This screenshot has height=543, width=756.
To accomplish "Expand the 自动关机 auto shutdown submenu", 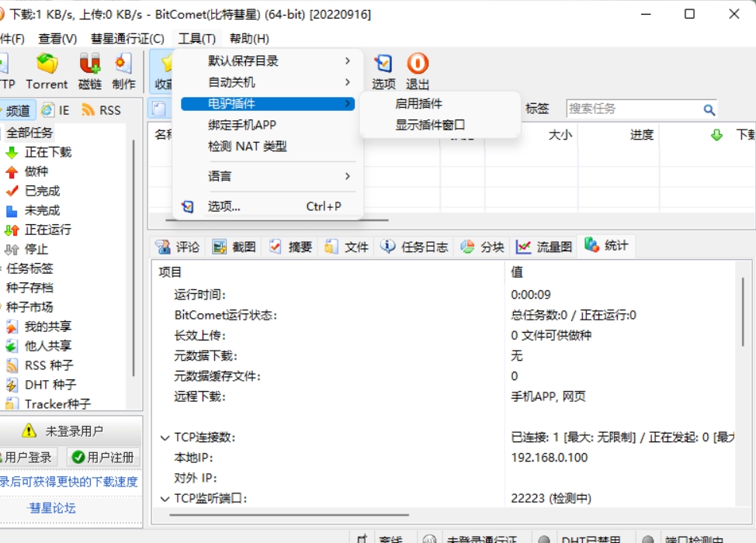I will [x=268, y=82].
